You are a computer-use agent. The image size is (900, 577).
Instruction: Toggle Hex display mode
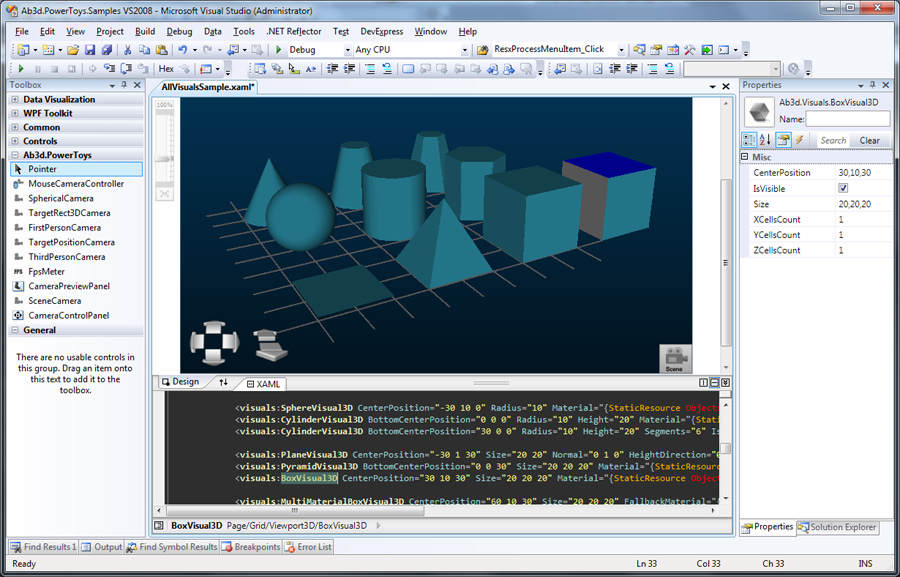click(x=166, y=69)
